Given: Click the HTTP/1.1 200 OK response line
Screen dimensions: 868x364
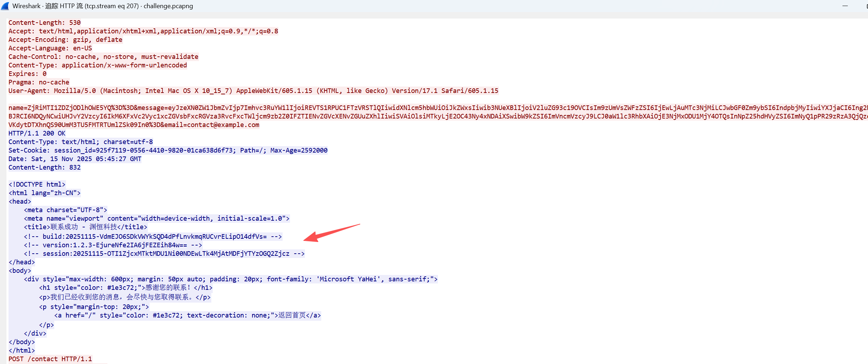Looking at the screenshot, I should [37, 133].
